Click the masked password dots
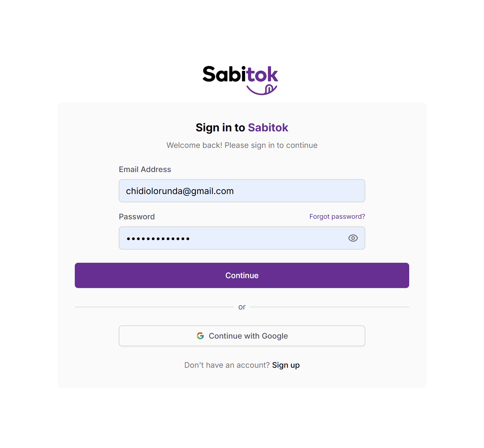The image size is (484, 448). tap(158, 239)
